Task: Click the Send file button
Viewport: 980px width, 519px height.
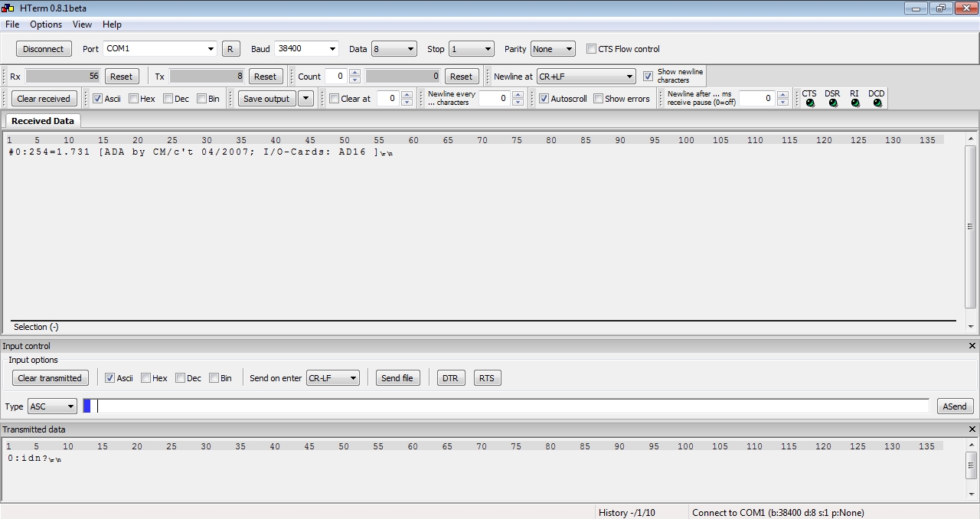Action: pyautogui.click(x=397, y=378)
